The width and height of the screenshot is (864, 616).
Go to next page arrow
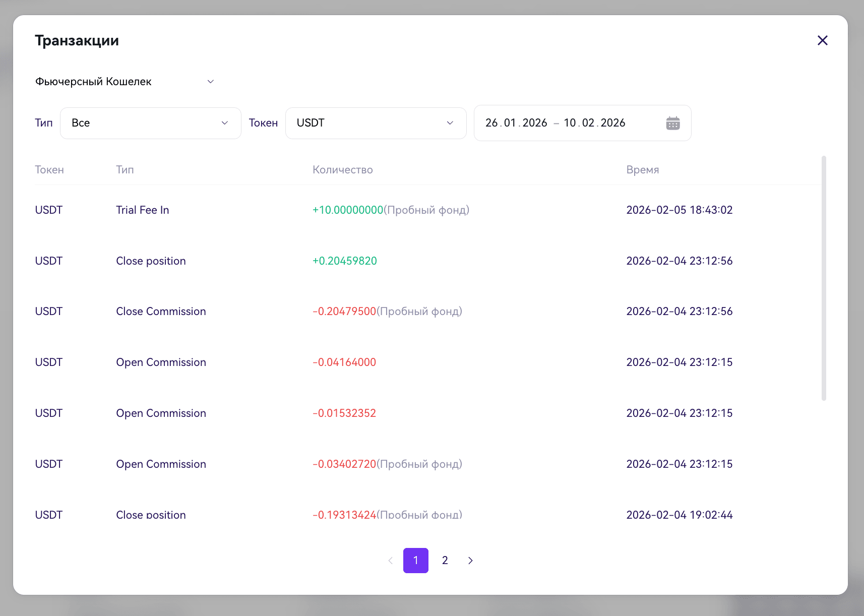click(470, 561)
